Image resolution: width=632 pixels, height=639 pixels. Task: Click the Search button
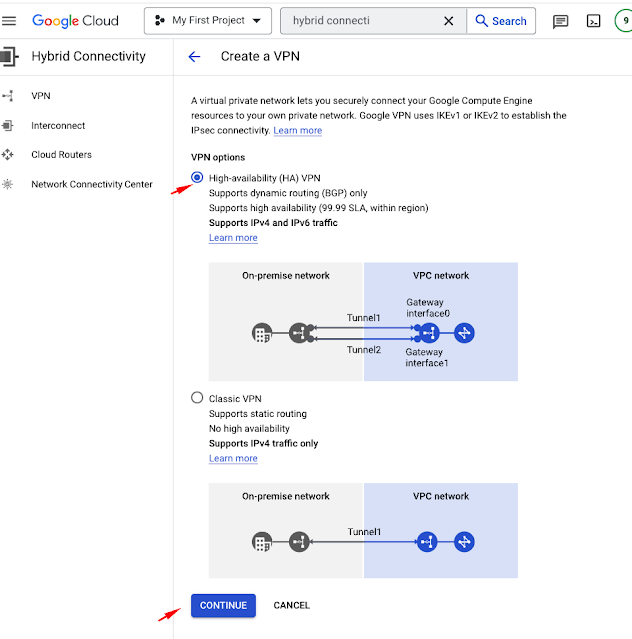point(501,21)
